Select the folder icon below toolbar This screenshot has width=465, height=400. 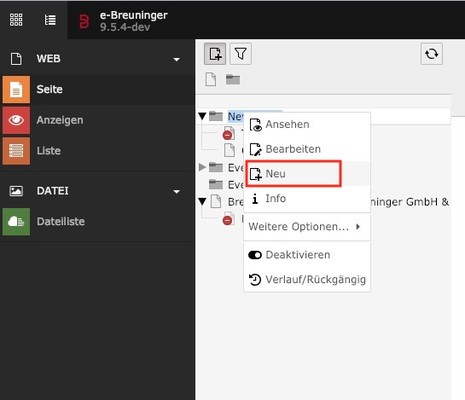(233, 79)
